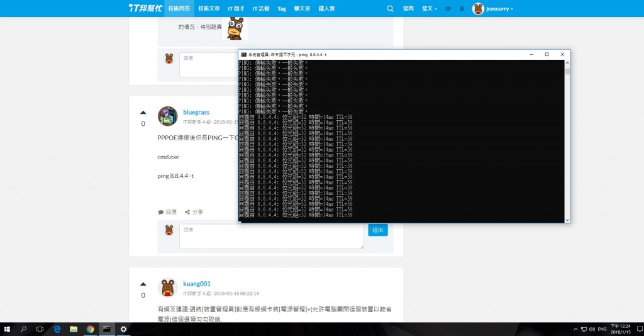Open the network tray icon
Image resolution: width=644 pixels, height=336 pixels.
click(x=584, y=329)
